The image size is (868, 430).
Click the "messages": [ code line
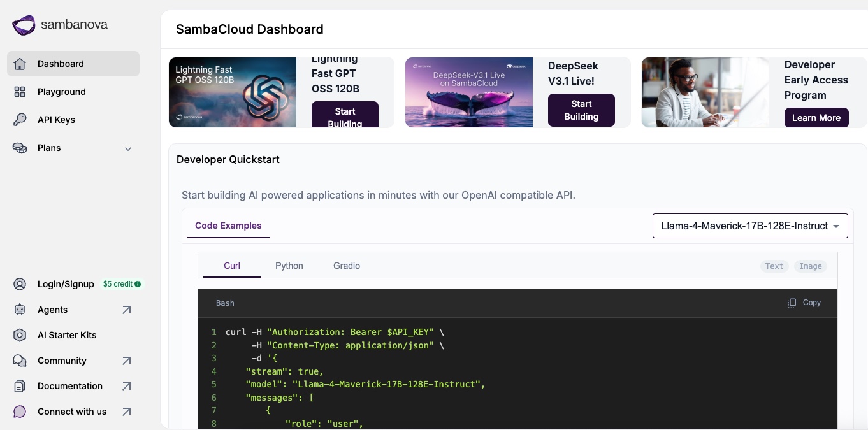coord(279,398)
